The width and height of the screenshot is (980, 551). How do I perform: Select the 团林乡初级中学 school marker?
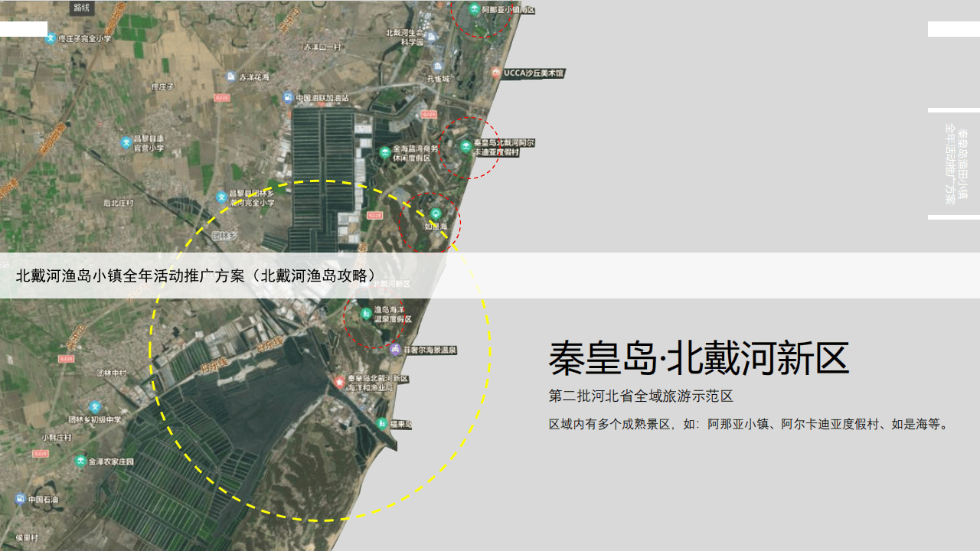tap(95, 407)
